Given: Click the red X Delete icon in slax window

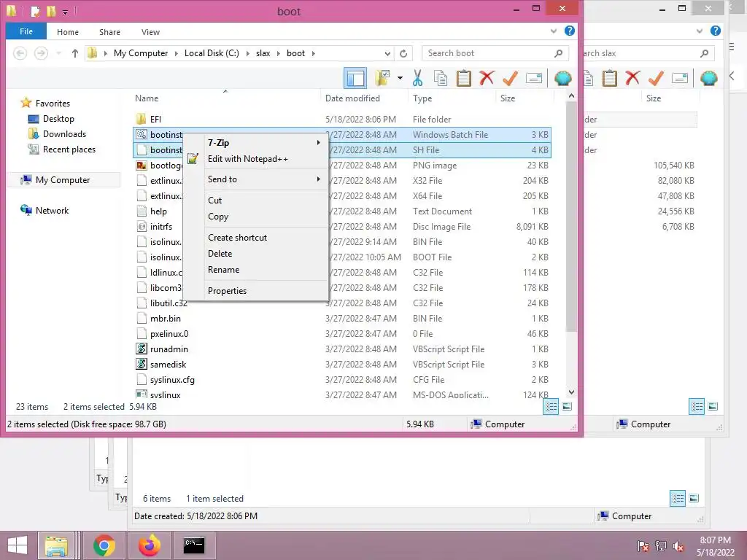Looking at the screenshot, I should click(x=632, y=78).
